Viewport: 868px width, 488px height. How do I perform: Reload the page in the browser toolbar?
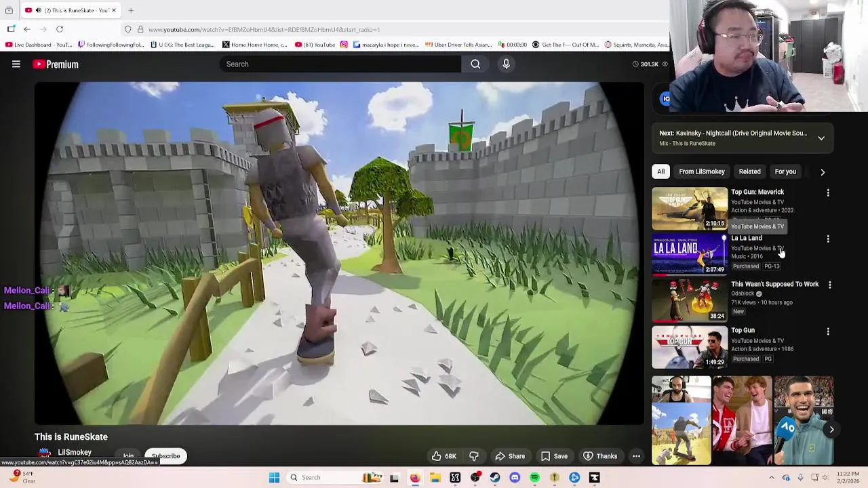[x=60, y=29]
